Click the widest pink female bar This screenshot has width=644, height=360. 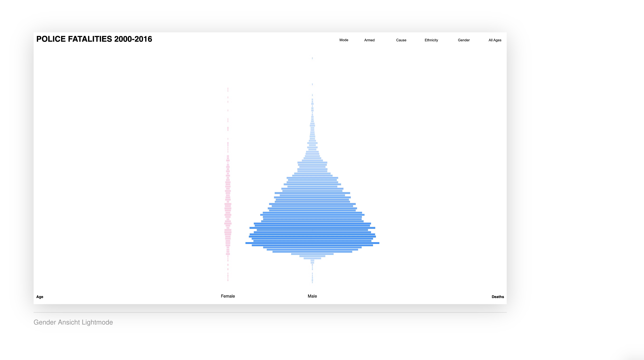point(228,224)
